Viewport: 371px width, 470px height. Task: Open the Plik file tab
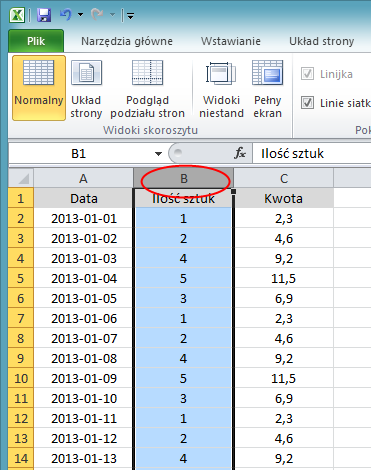click(36, 41)
